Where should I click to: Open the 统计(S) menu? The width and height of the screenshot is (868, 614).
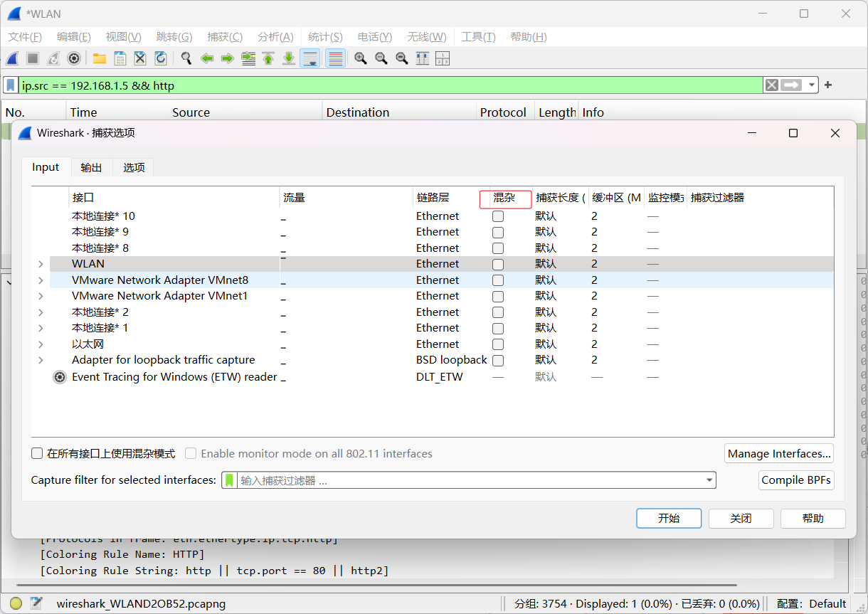tap(325, 37)
